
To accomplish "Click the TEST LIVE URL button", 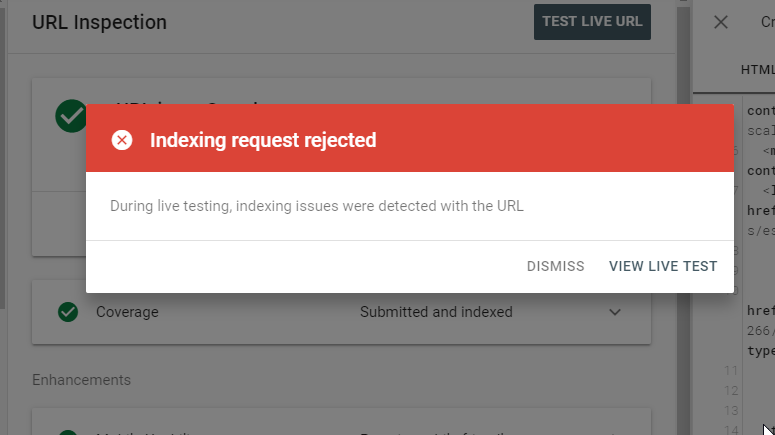I will pyautogui.click(x=592, y=22).
